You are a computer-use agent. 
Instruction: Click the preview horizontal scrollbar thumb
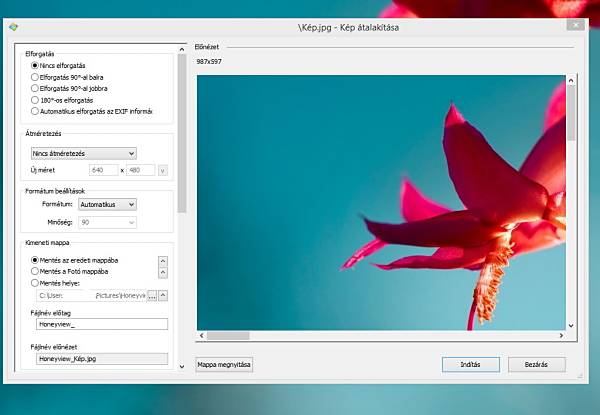coord(228,335)
